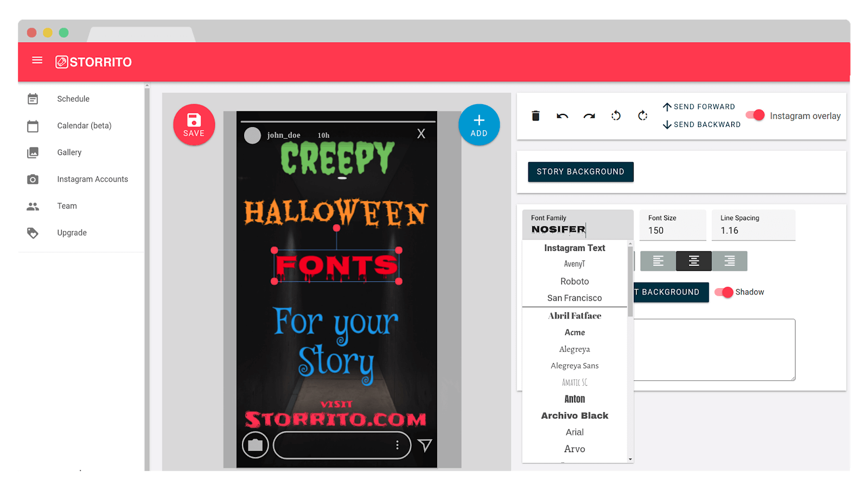The width and height of the screenshot is (868, 489).
Task: Click the Schedule sidebar icon
Action: (33, 99)
